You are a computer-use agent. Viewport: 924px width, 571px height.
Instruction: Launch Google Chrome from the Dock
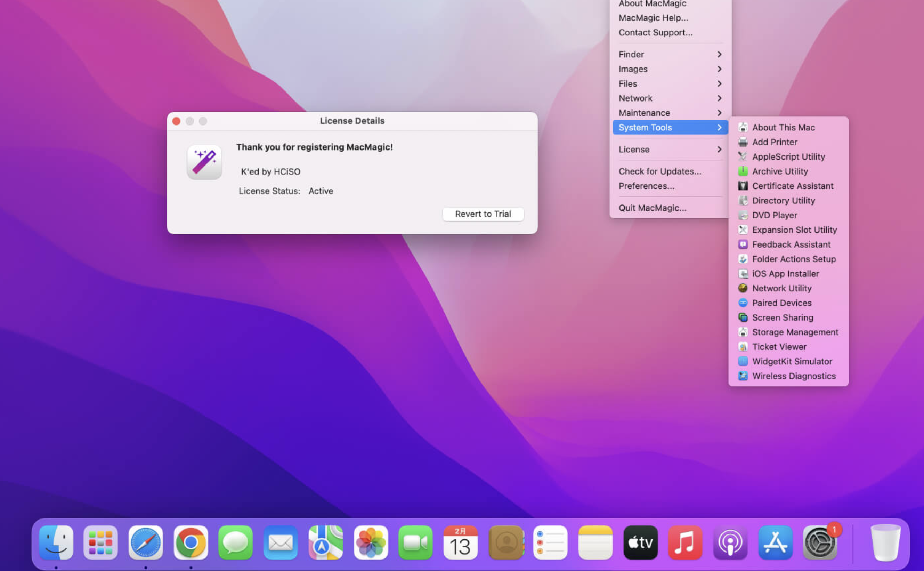pyautogui.click(x=191, y=543)
